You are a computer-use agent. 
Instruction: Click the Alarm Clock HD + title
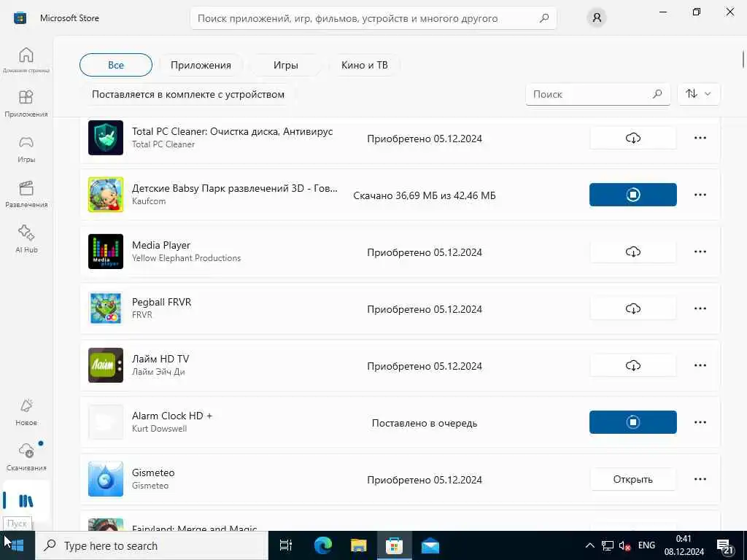[x=172, y=416]
